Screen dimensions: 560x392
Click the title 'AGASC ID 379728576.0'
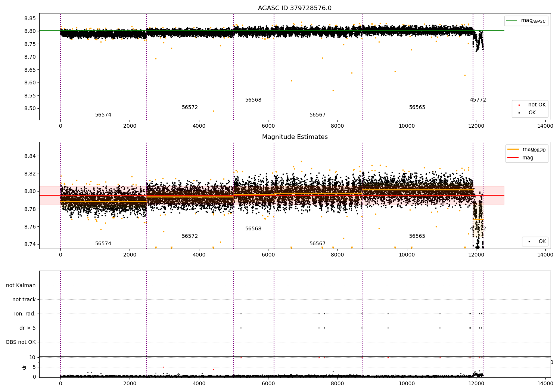pos(295,8)
